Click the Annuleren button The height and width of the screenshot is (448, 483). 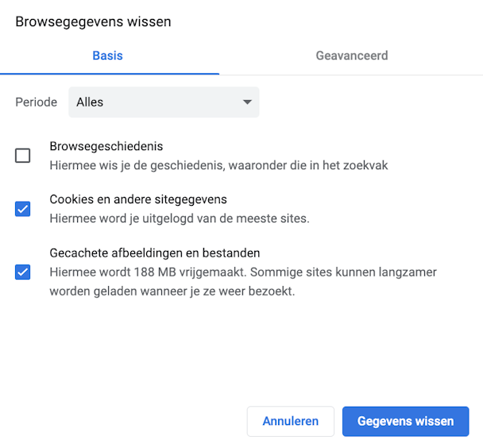pos(291,421)
